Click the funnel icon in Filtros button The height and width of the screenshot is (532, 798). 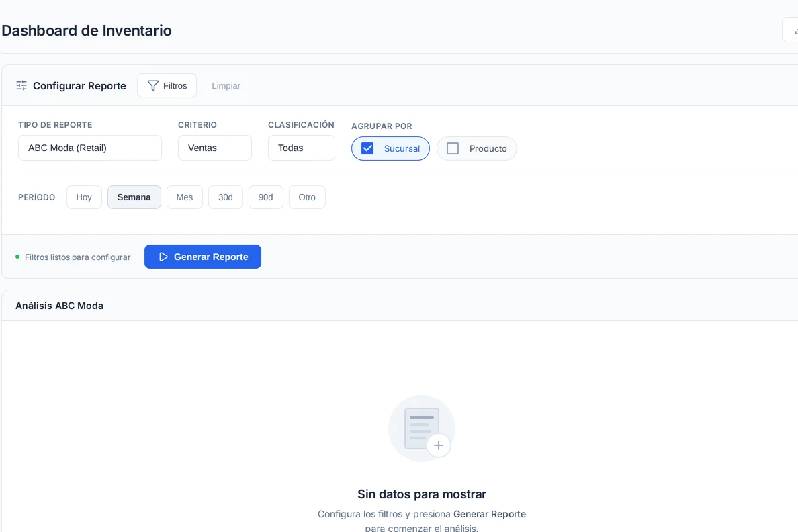pos(152,85)
